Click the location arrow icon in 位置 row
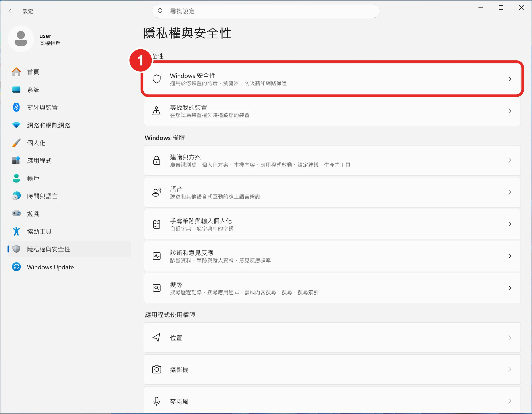 (157, 338)
